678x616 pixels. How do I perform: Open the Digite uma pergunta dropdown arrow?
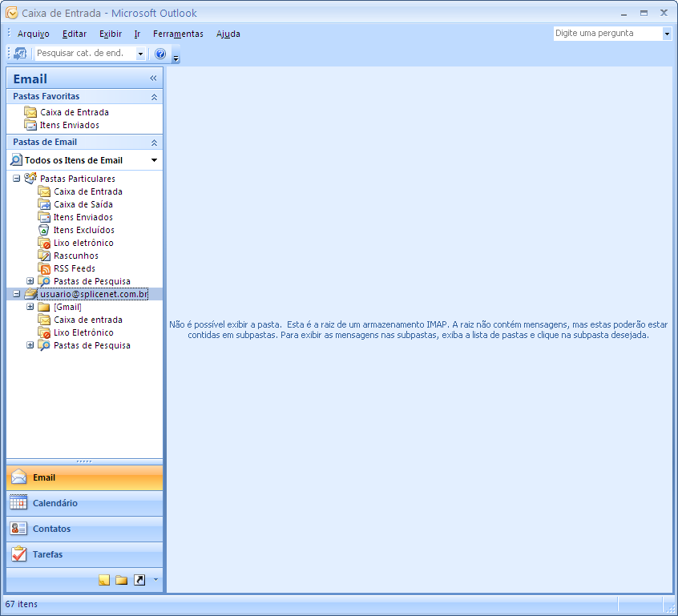pyautogui.click(x=667, y=34)
